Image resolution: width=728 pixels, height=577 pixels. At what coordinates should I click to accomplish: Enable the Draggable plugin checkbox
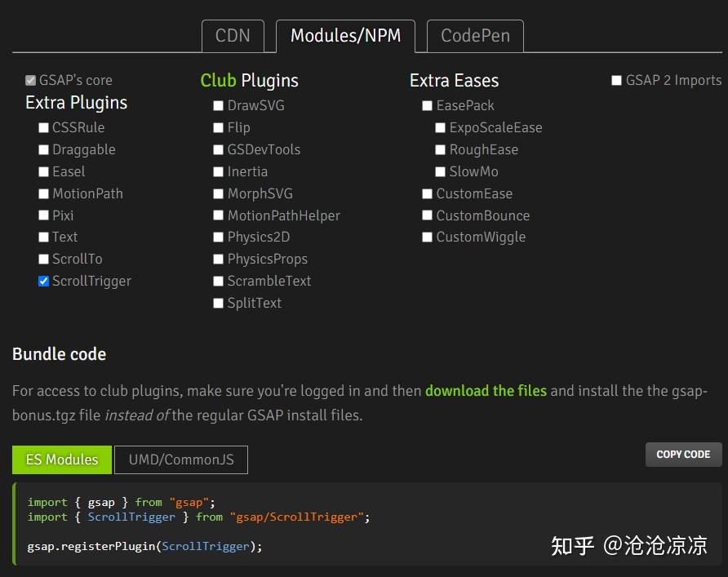[x=44, y=150]
